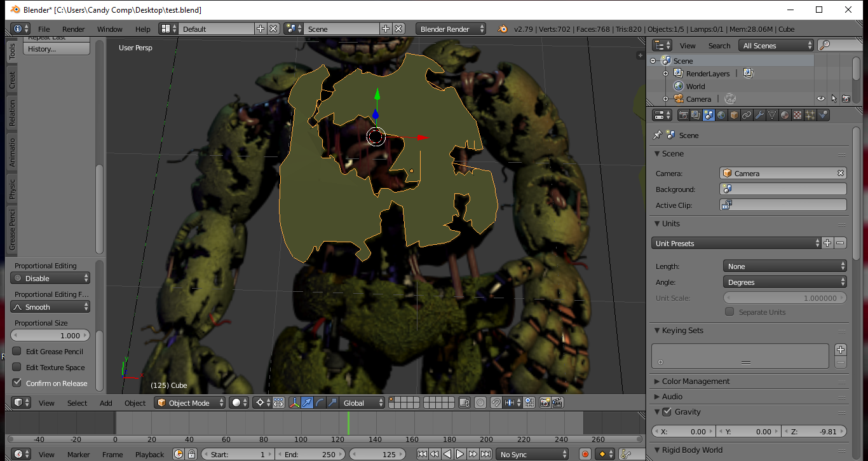Click the rotate manipulator arc icon

[x=320, y=403]
